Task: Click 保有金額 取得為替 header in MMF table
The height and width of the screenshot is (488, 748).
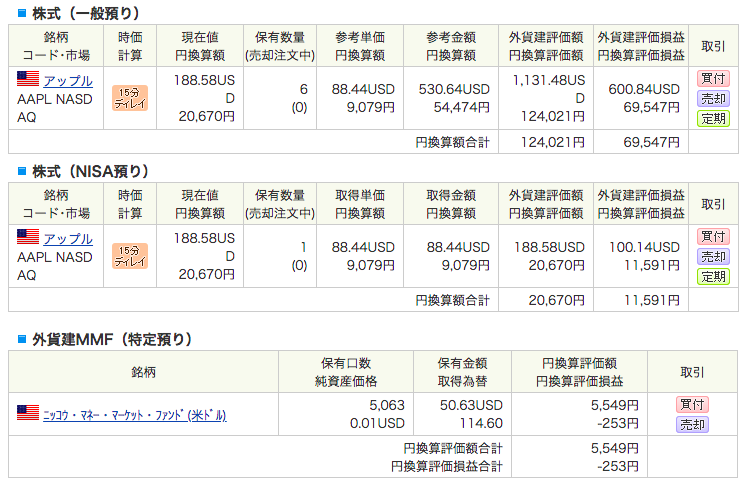Action: 462,372
